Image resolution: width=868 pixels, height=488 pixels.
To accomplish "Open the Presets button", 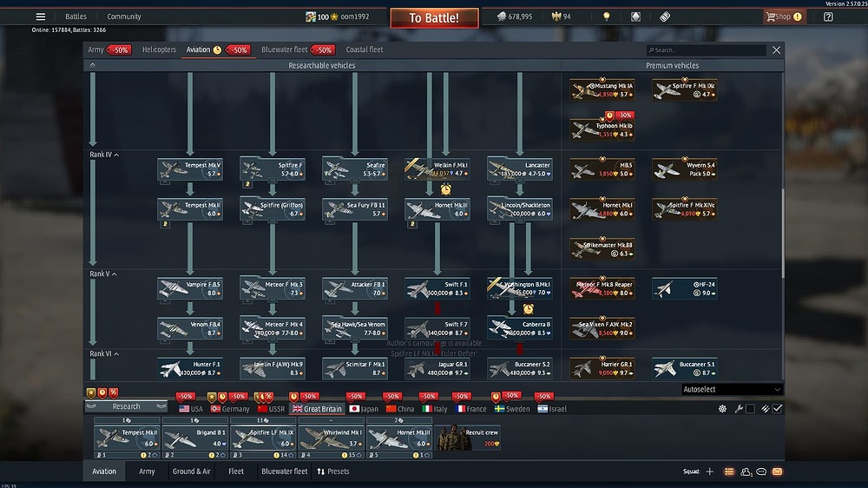I will click(333, 472).
